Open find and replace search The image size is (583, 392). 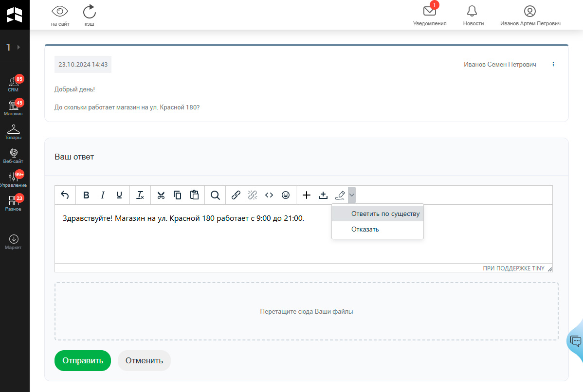coord(215,195)
